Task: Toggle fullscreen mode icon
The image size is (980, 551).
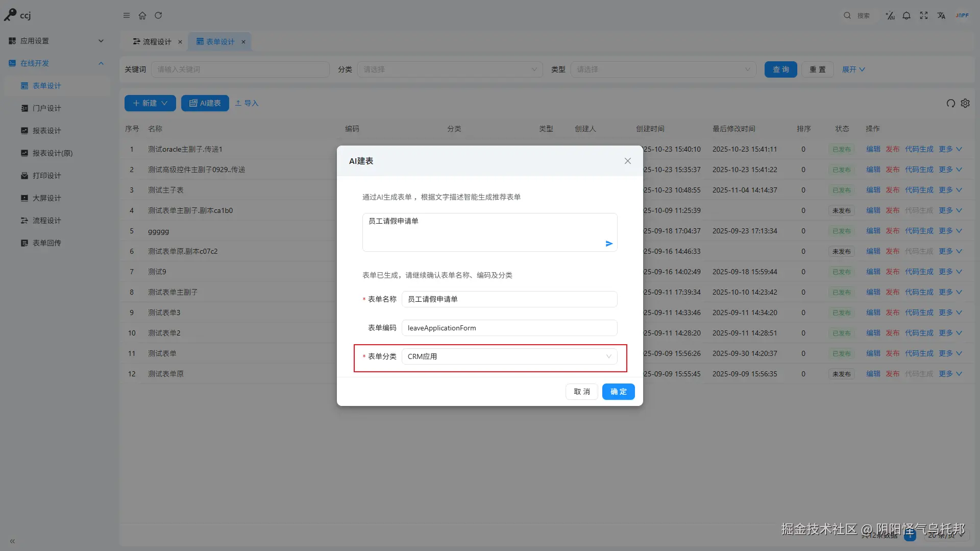Action: point(924,15)
